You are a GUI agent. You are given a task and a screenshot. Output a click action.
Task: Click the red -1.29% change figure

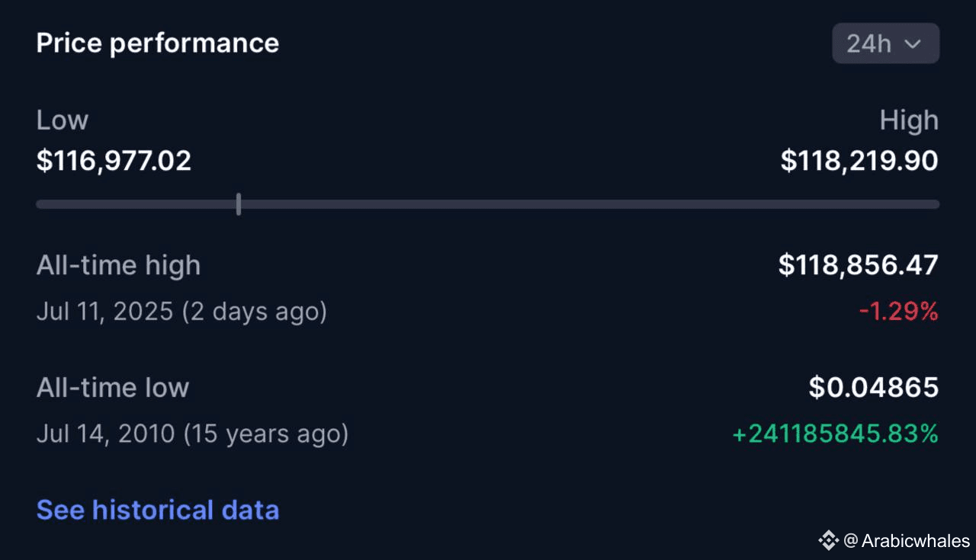tap(898, 311)
